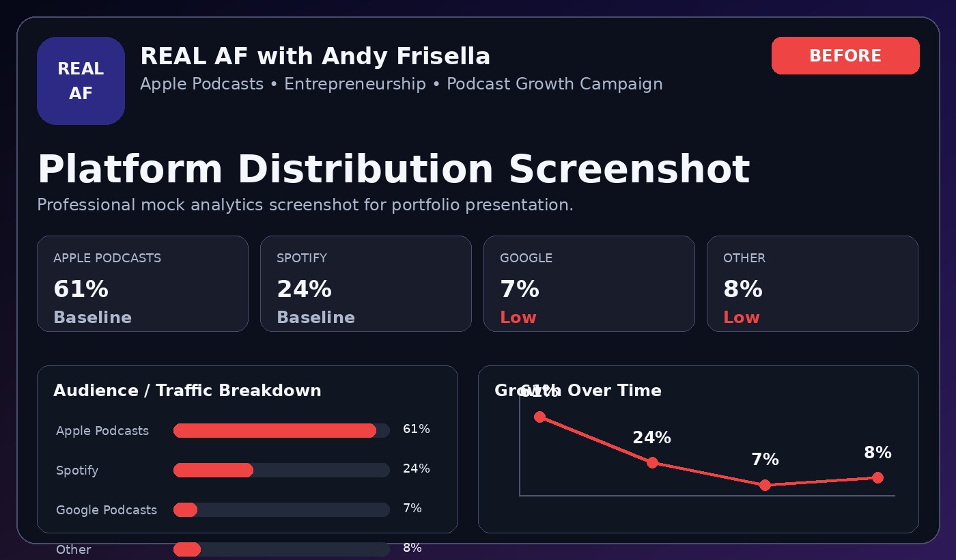Open the Other 8% stat card
956x560 pixels.
[x=813, y=283]
